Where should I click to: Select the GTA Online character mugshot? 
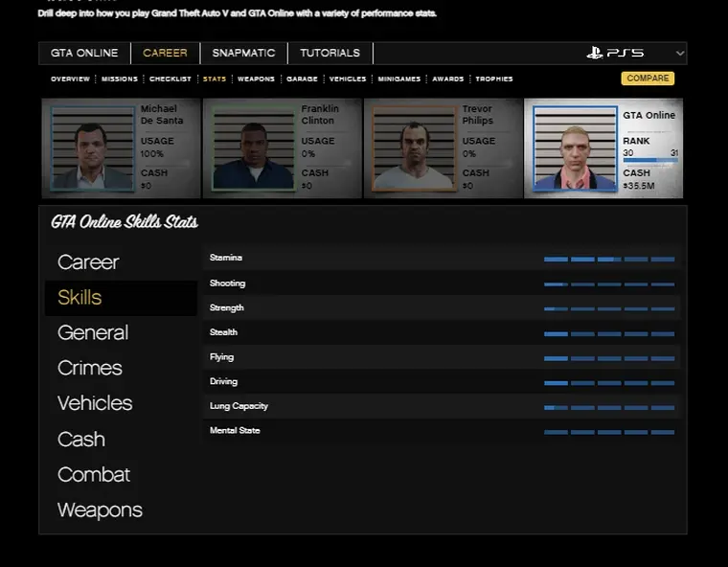(575, 148)
